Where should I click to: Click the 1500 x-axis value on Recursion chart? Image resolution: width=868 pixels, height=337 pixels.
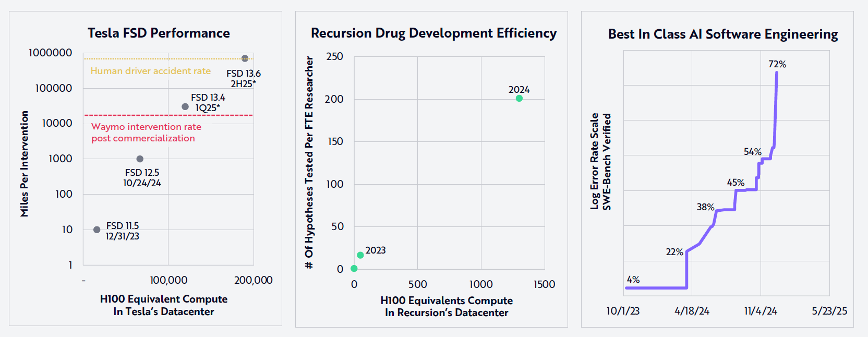click(544, 284)
